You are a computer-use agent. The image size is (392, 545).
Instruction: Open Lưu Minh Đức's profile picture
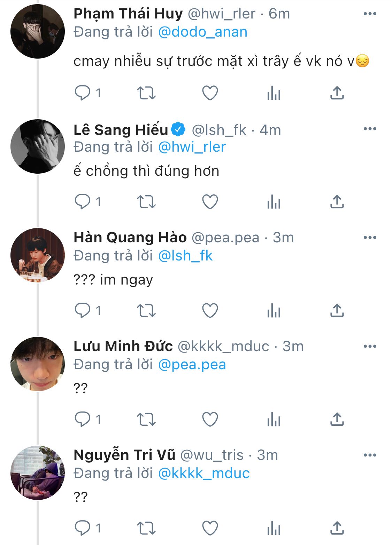tap(38, 364)
